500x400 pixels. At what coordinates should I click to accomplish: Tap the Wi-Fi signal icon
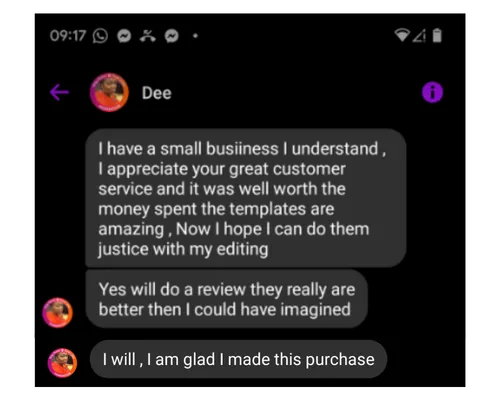click(402, 35)
